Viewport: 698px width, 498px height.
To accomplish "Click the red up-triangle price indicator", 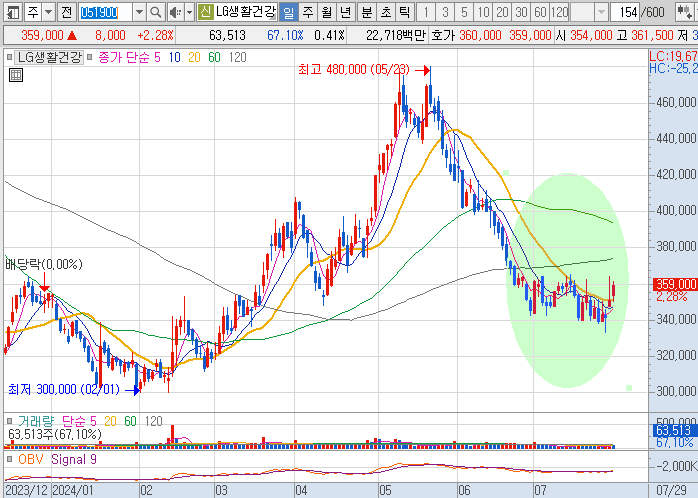I will click(x=72, y=35).
